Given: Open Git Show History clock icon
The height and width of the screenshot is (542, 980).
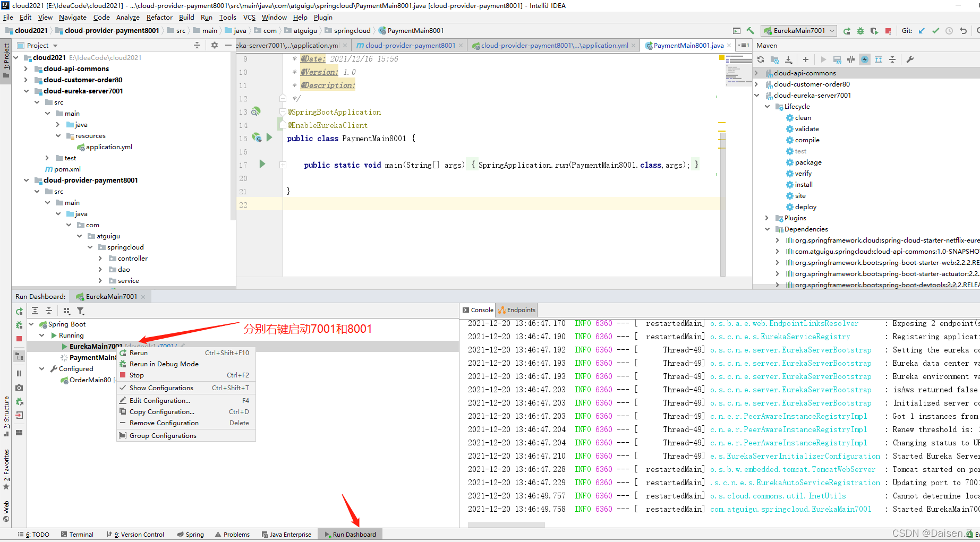Looking at the screenshot, I should 949,31.
